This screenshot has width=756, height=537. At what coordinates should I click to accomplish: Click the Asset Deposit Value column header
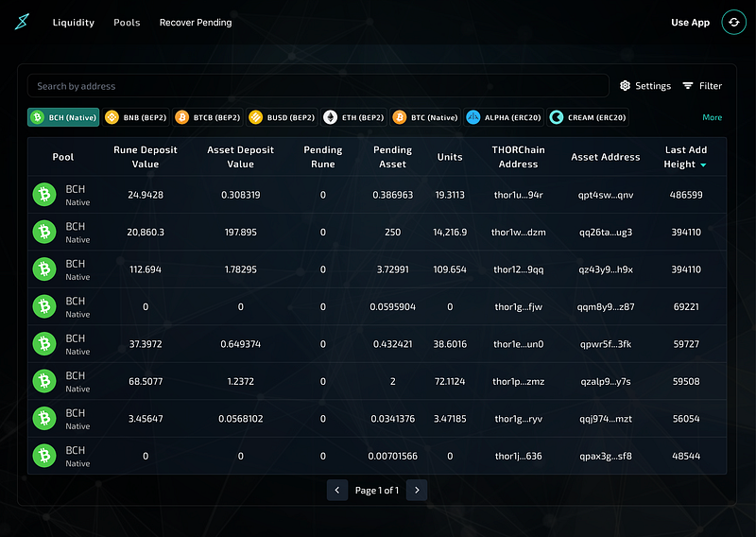click(241, 157)
